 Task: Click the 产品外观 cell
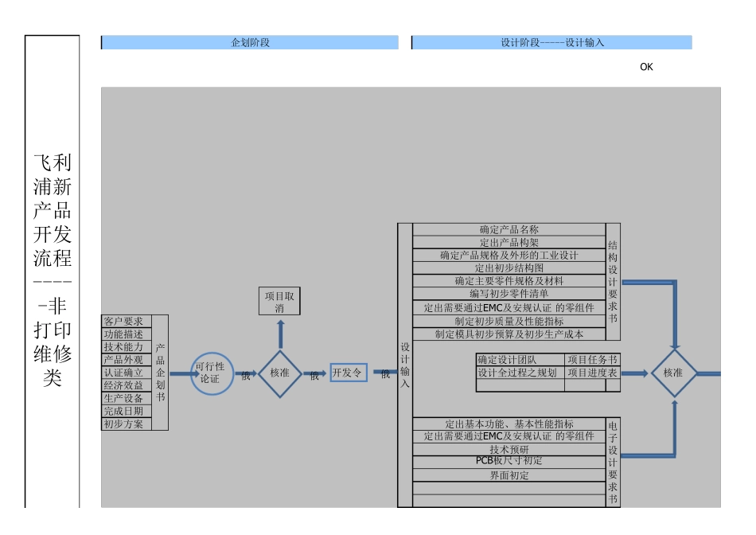coord(127,360)
